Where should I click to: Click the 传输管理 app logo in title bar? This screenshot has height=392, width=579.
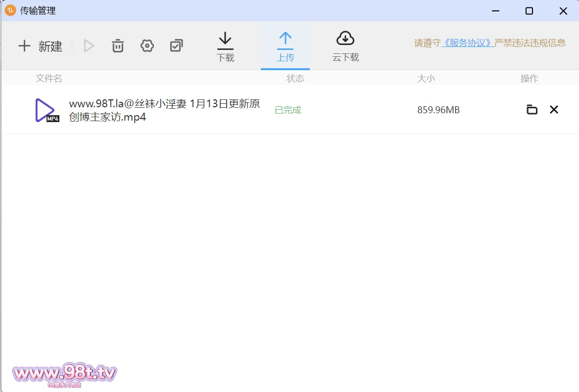pyautogui.click(x=10, y=10)
